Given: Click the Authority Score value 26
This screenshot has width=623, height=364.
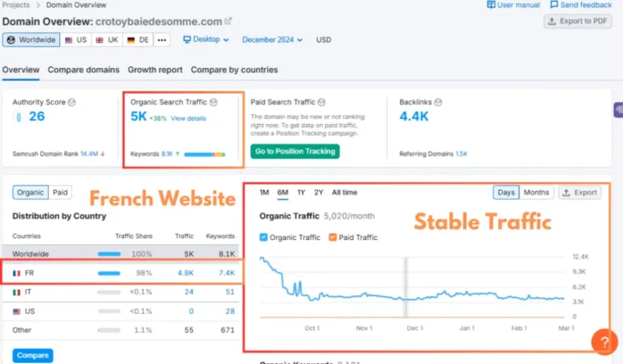Looking at the screenshot, I should coord(37,116).
